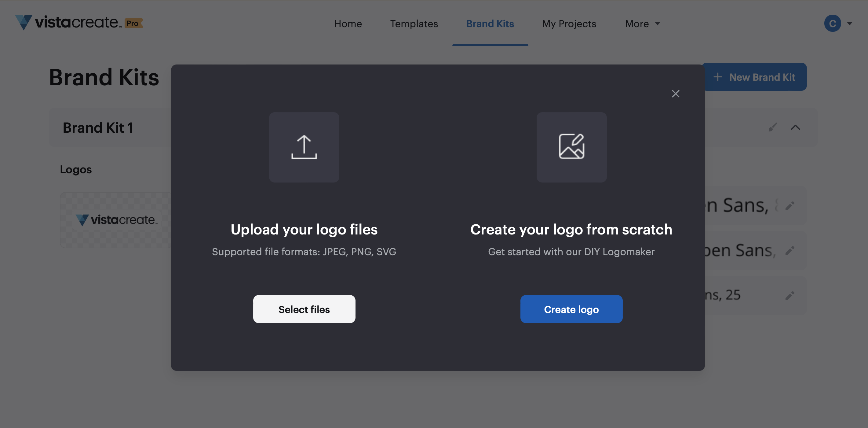This screenshot has height=428, width=868.
Task: Edit the font row ending 'ns, 25'
Action: (790, 296)
